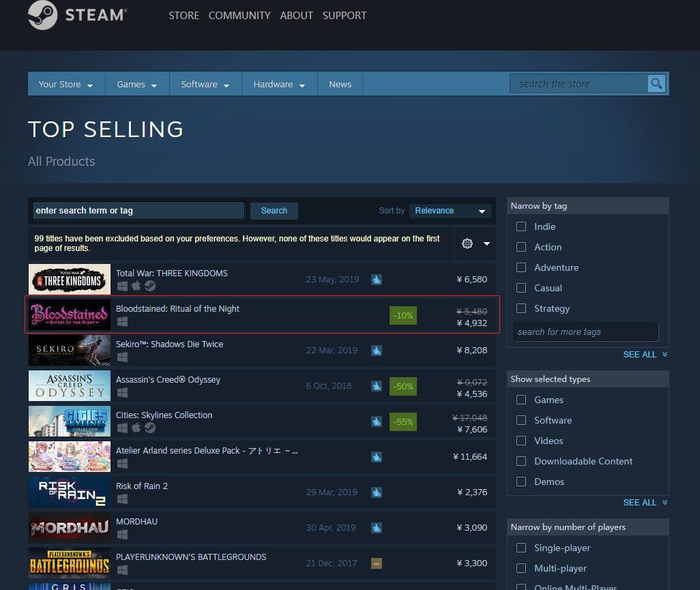Check the Indie tag checkbox

point(521,226)
